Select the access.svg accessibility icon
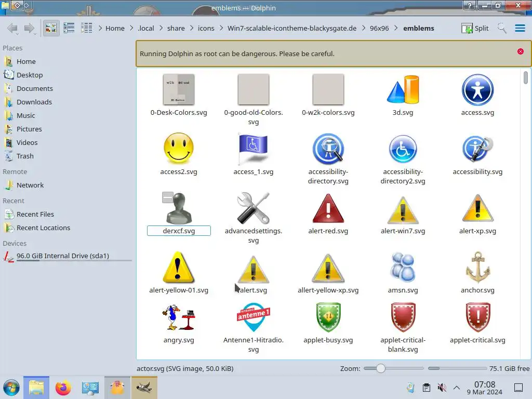 pos(477,89)
